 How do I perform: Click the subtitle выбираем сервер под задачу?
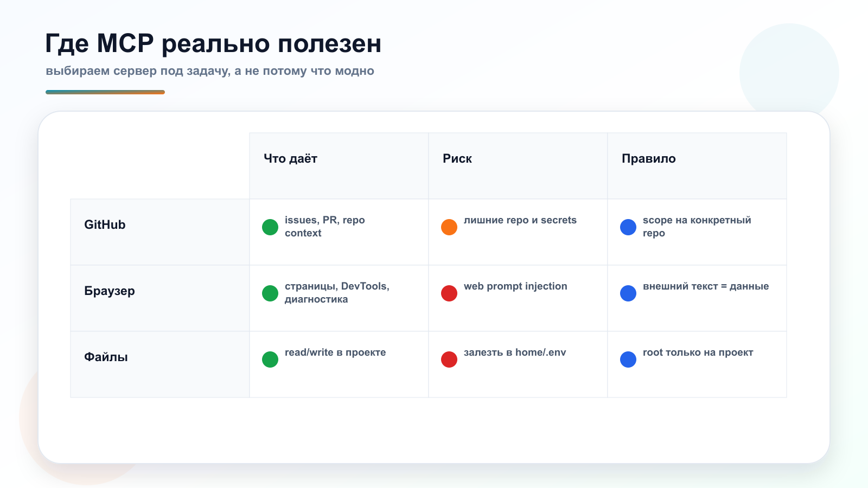(210, 71)
